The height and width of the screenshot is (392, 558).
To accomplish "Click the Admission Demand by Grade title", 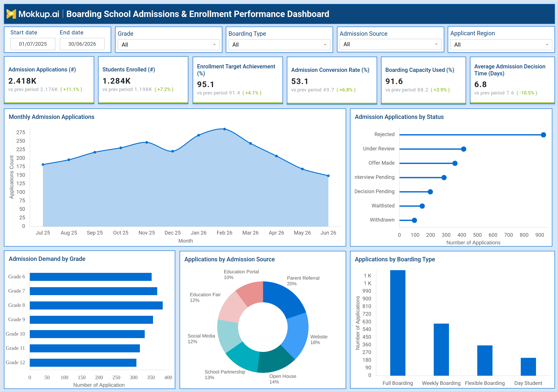I will [x=47, y=259].
